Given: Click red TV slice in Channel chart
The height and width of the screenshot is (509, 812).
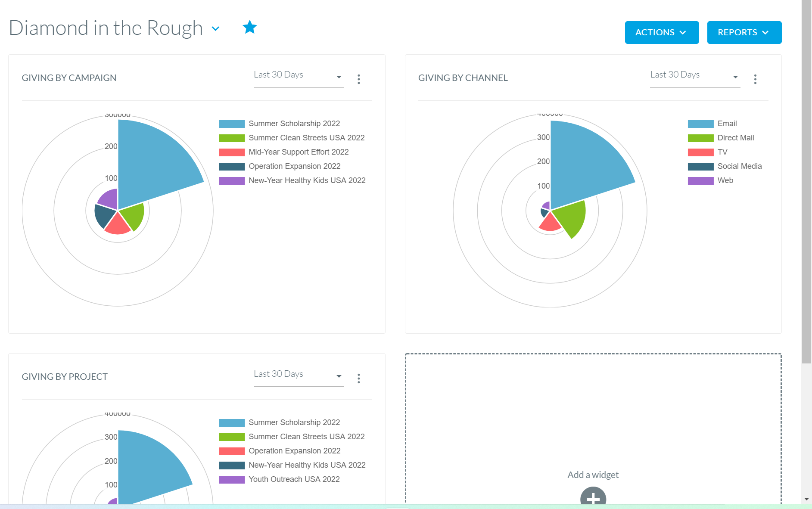Looking at the screenshot, I should coord(549,223).
